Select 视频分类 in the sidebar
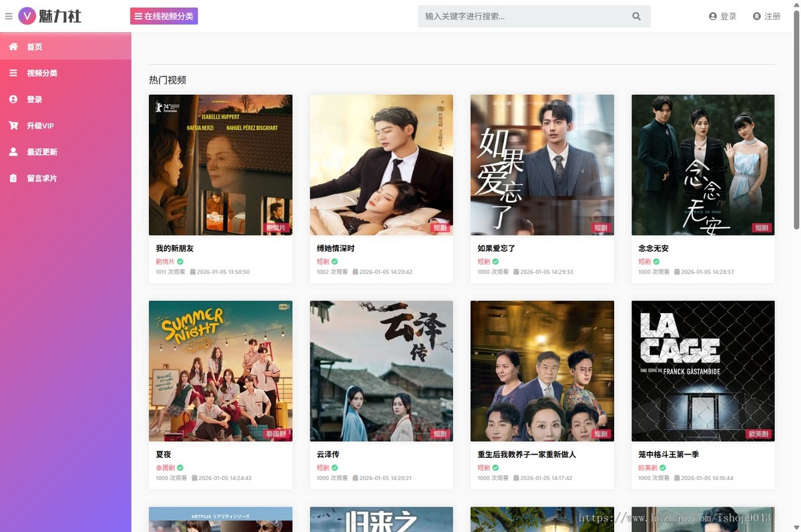Viewport: 801px width, 532px height. click(x=65, y=73)
